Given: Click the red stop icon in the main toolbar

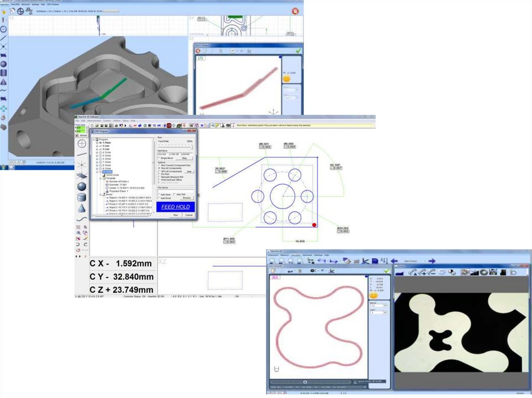Looking at the screenshot, I should coord(169,126).
